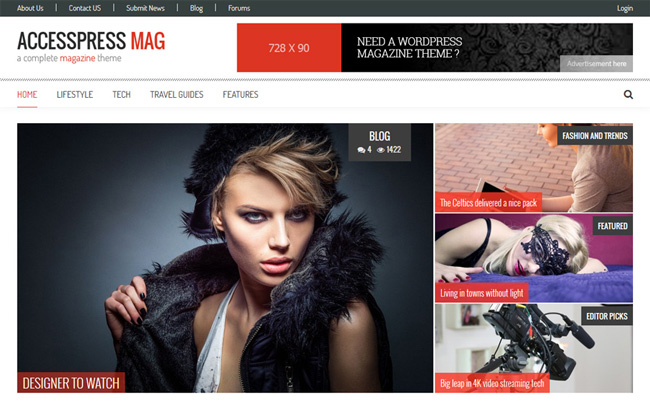
Task: Open Blog link in top bar
Action: click(x=196, y=8)
